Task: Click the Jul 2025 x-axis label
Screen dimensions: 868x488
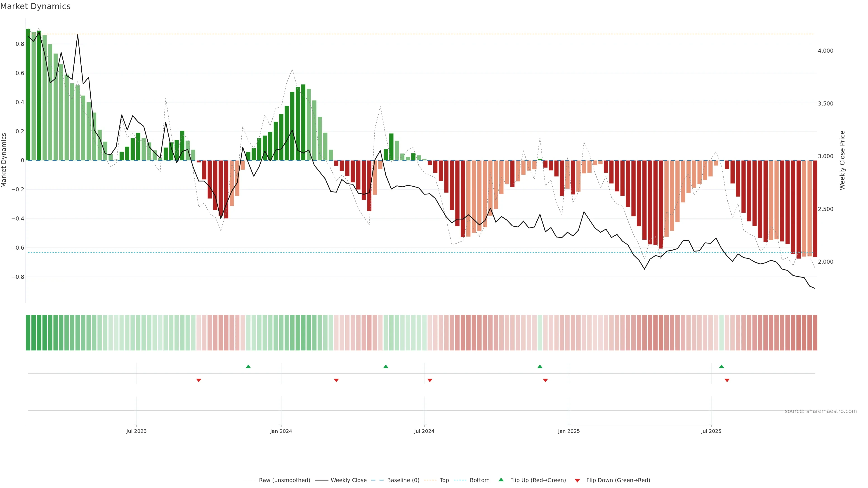Action: coord(711,431)
